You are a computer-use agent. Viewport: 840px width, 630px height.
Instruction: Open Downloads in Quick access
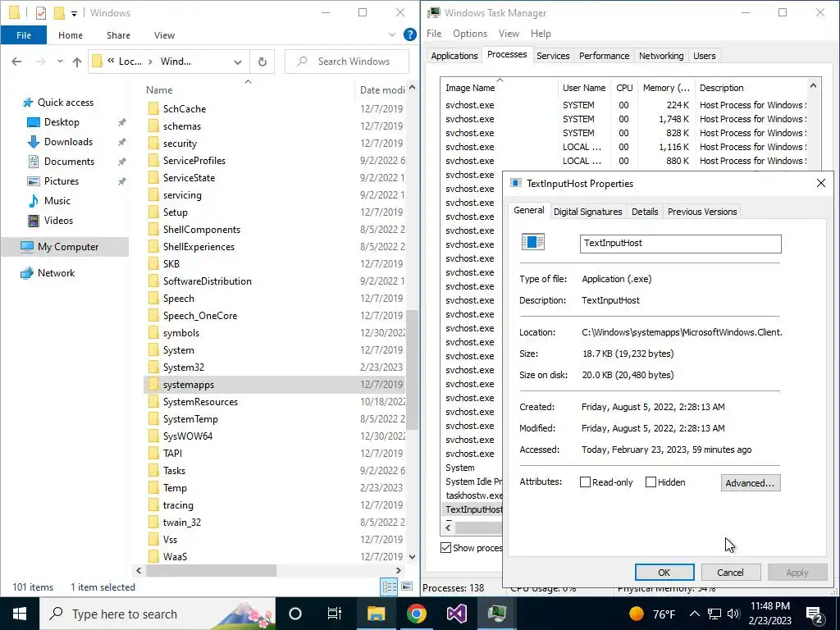(68, 142)
